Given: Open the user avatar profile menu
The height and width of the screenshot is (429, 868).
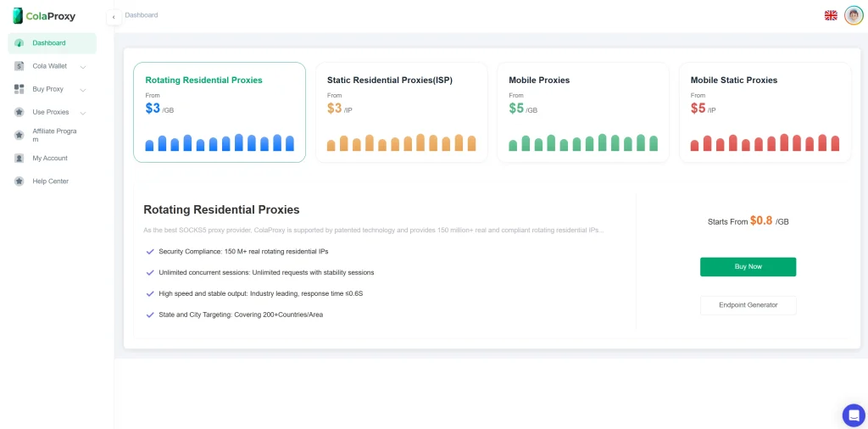Looking at the screenshot, I should pos(854,15).
